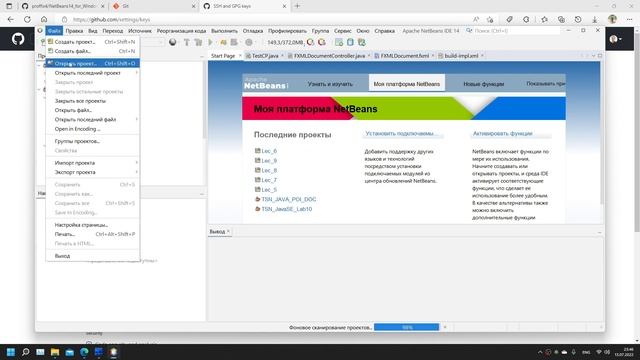Viewport: 640px width, 360px height.
Task: Open the 'Вид' menu
Action: [x=93, y=31]
